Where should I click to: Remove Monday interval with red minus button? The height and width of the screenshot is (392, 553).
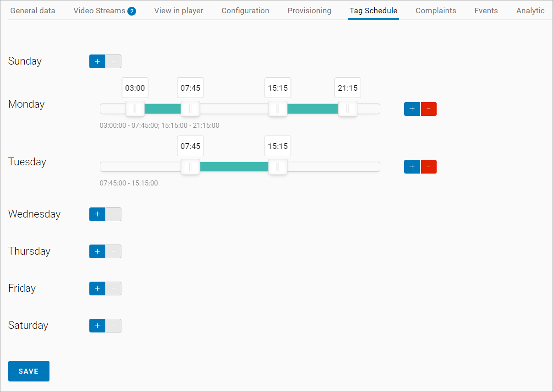click(428, 109)
